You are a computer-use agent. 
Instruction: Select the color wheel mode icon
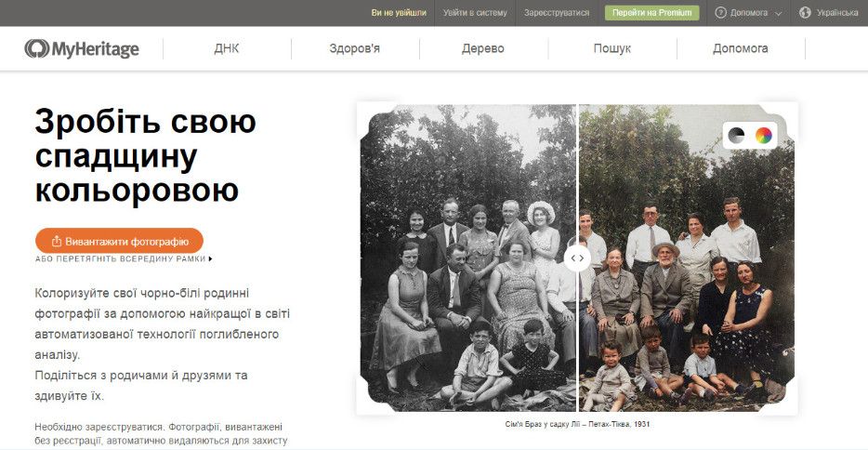point(763,136)
